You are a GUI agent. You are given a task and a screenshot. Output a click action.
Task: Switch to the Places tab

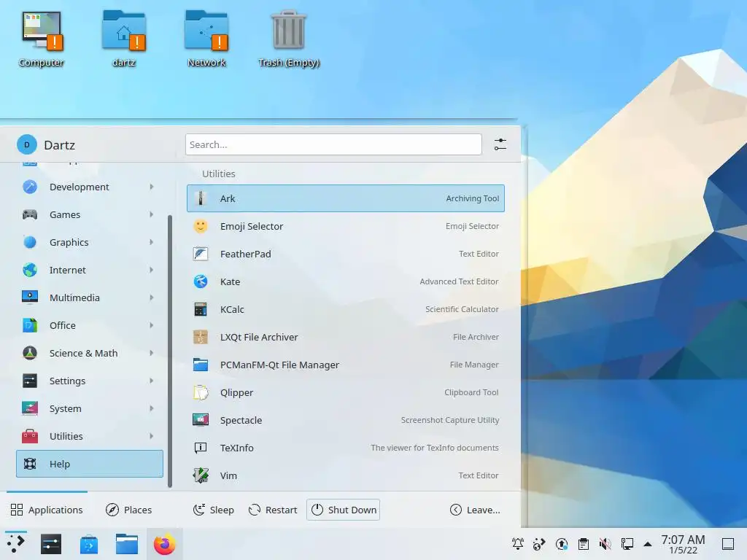128,510
